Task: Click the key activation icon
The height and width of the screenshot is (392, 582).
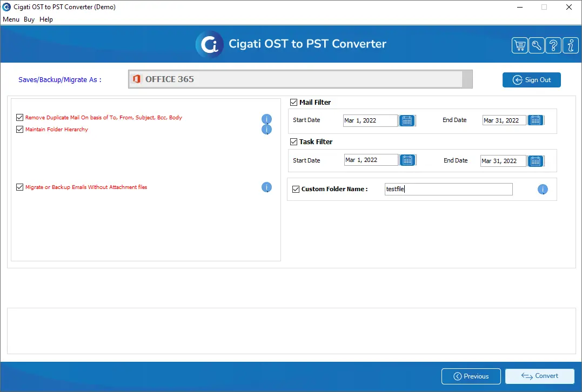Action: (x=537, y=45)
